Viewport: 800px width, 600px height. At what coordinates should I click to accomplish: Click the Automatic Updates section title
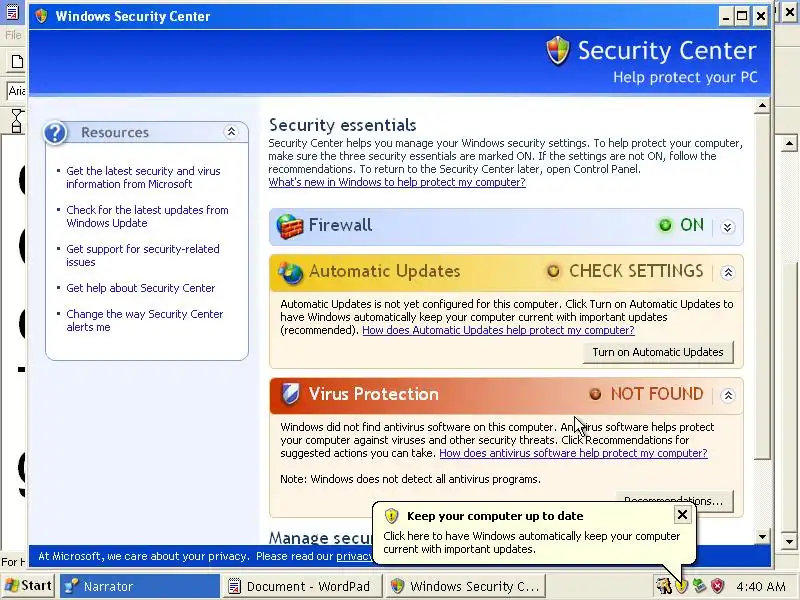[x=384, y=271]
